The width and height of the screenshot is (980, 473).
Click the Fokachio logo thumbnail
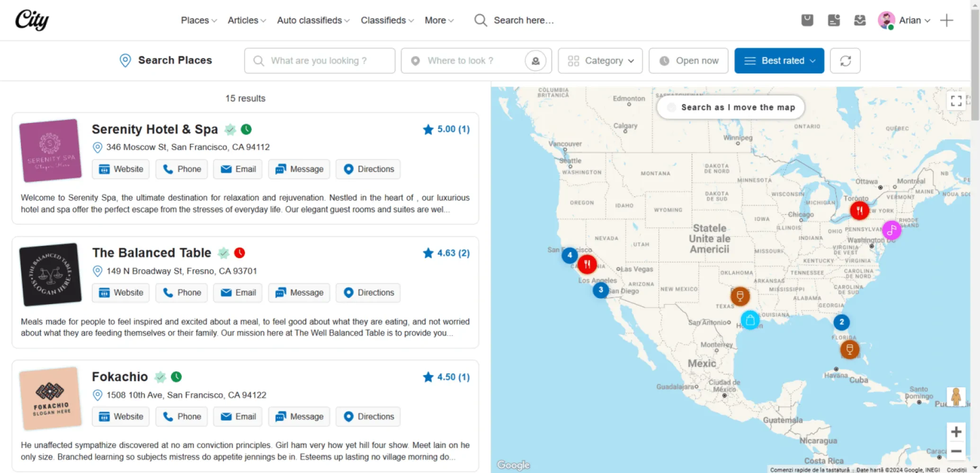pyautogui.click(x=51, y=398)
